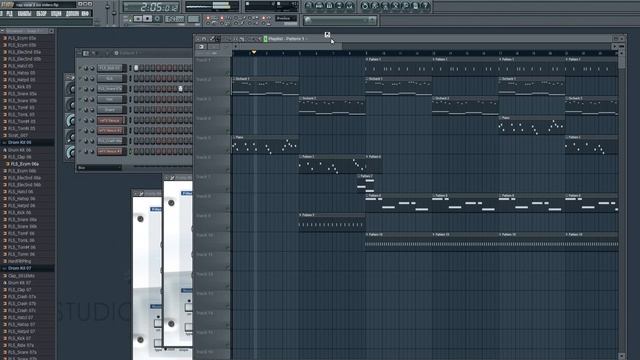
Task: Open the ДОПОЛН menu
Action: (72, 13)
